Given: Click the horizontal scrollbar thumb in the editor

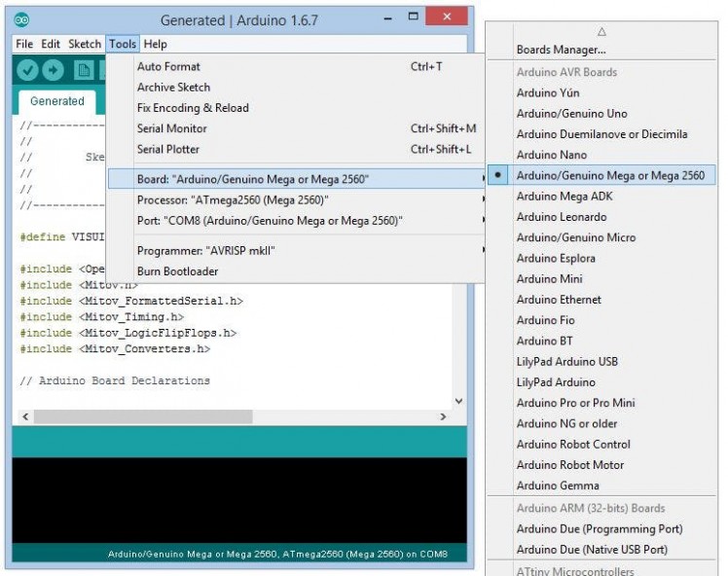Looking at the screenshot, I should point(143,416).
